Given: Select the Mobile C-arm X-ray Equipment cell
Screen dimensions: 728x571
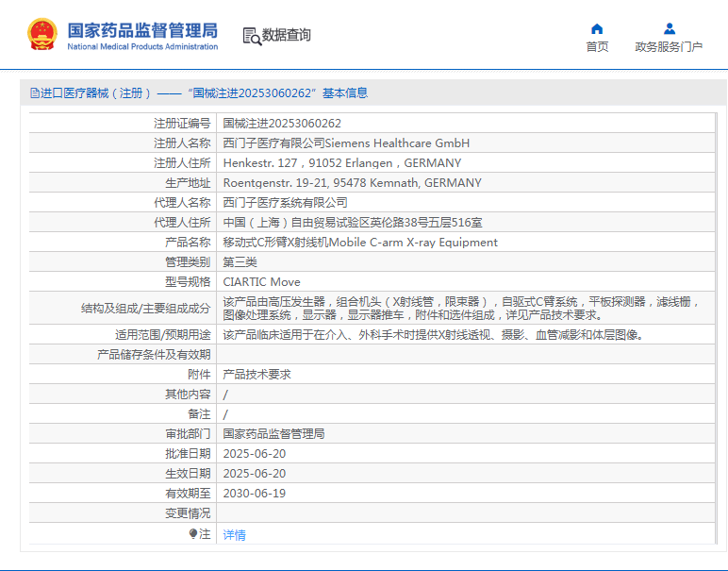Looking at the screenshot, I should 466,242.
